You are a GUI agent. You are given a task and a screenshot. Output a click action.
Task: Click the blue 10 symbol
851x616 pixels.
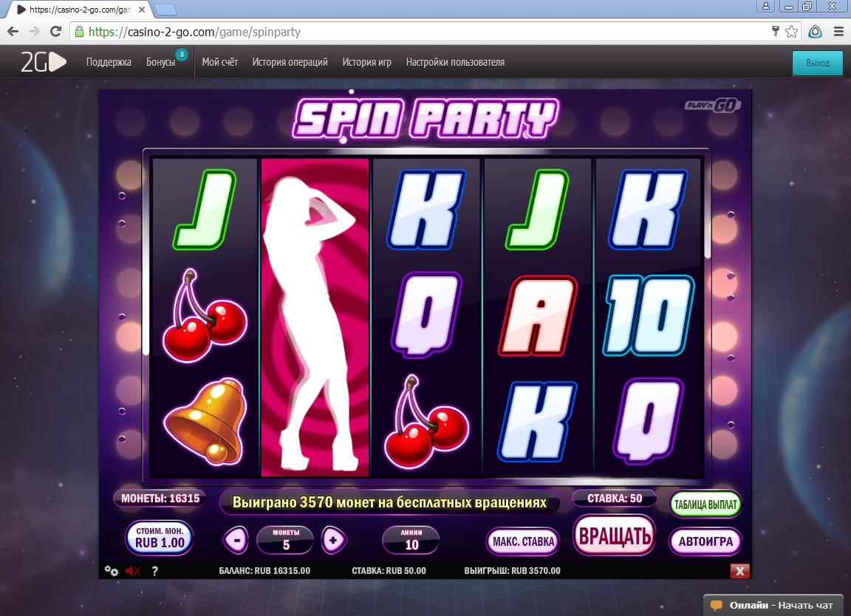pos(648,315)
